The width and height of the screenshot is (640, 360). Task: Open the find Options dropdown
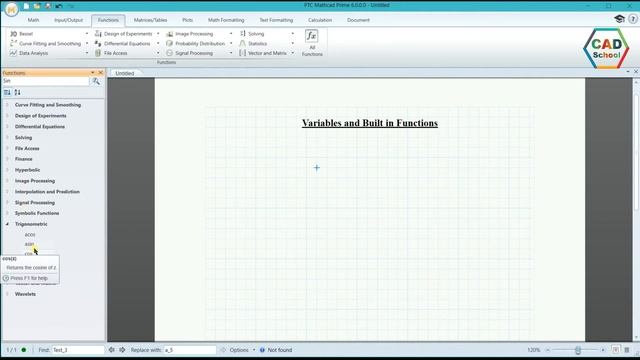click(x=242, y=350)
